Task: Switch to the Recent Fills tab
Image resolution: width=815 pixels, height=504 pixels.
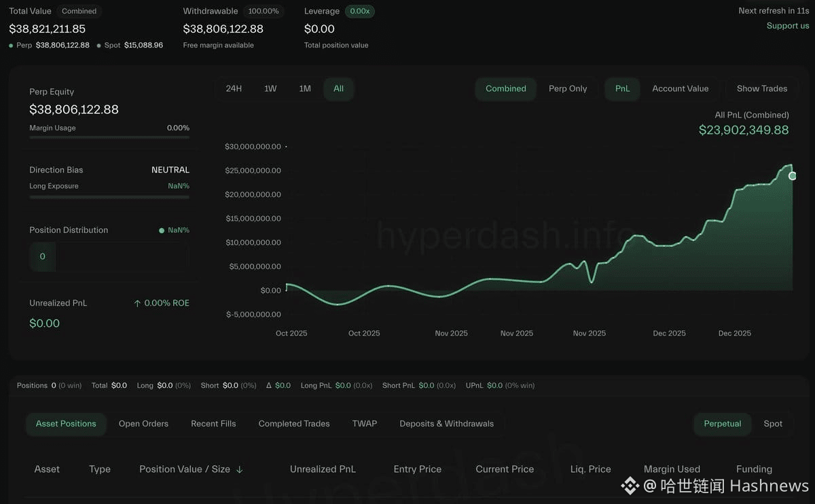Action: (213, 424)
